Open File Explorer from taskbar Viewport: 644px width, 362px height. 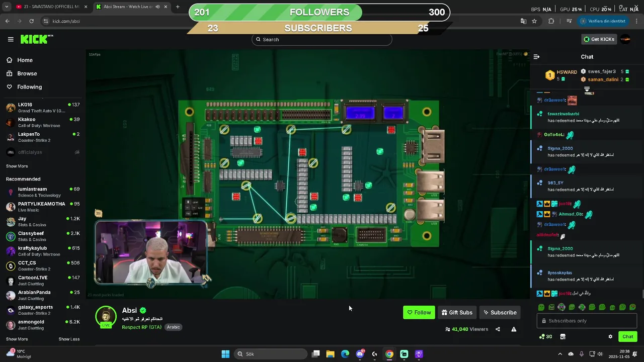pos(330,354)
